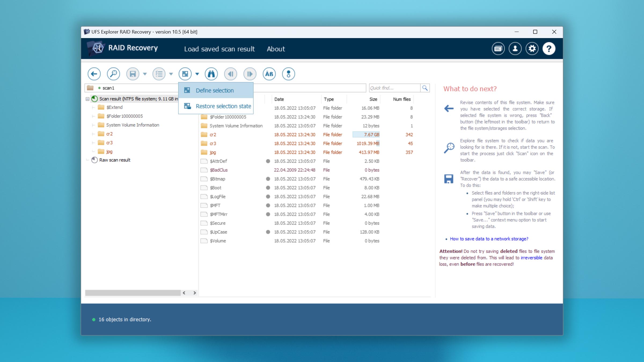Screen dimensions: 644x362
Task: Click the AB rename/encoding toolbar icon
Action: (x=269, y=74)
